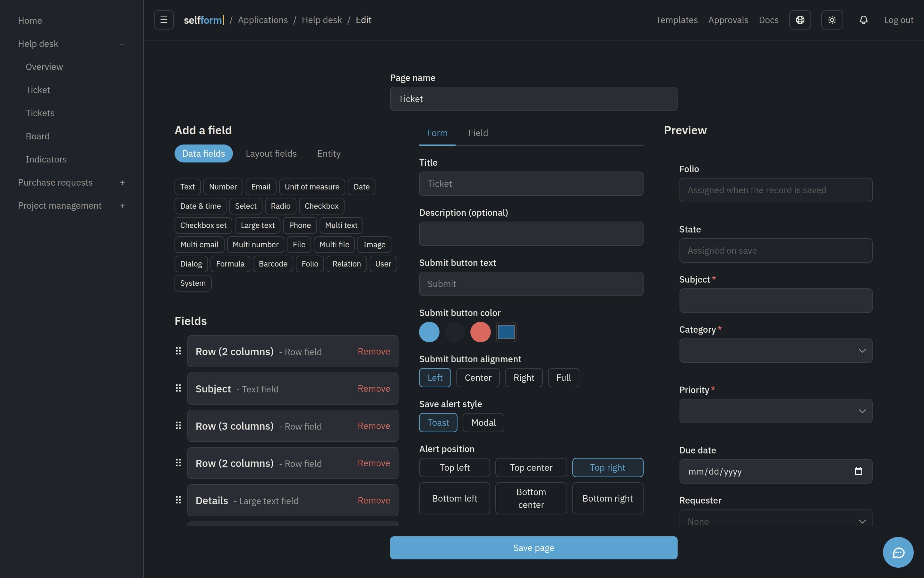Click the Page name input field
This screenshot has height=578, width=924.
pyautogui.click(x=534, y=99)
